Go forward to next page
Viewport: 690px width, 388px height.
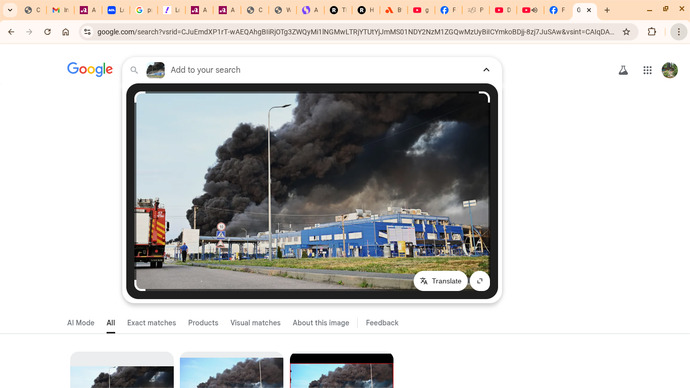29,32
